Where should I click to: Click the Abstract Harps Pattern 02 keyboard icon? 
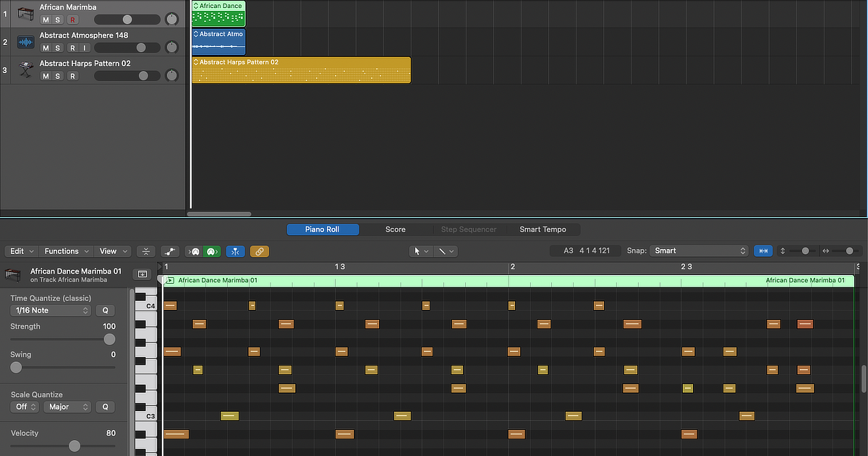(26, 70)
